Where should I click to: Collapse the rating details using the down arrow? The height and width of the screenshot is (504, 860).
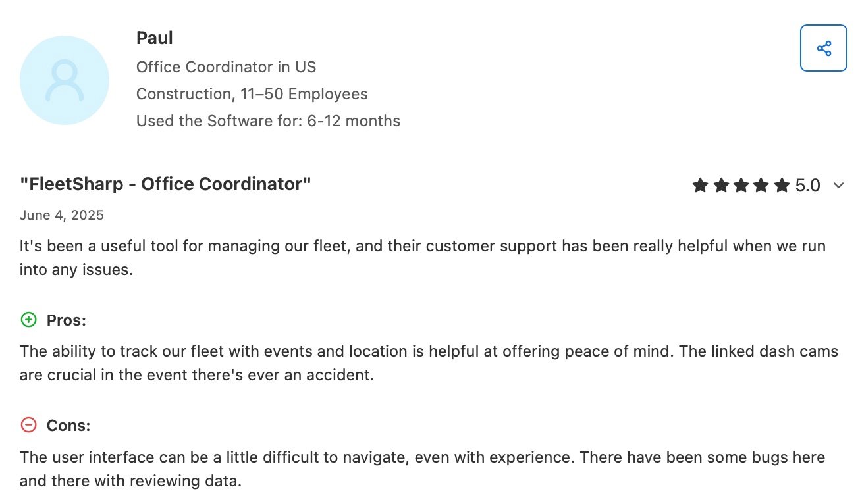pos(838,186)
